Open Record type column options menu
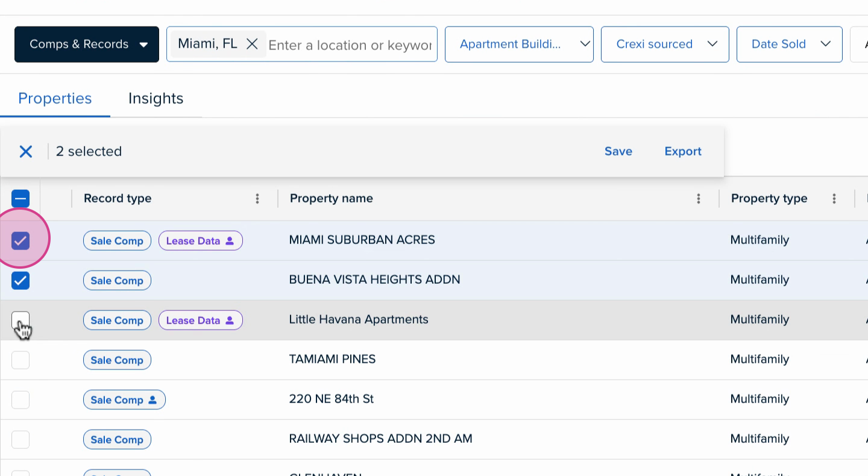Viewport: 868px width, 476px height. 257,199
